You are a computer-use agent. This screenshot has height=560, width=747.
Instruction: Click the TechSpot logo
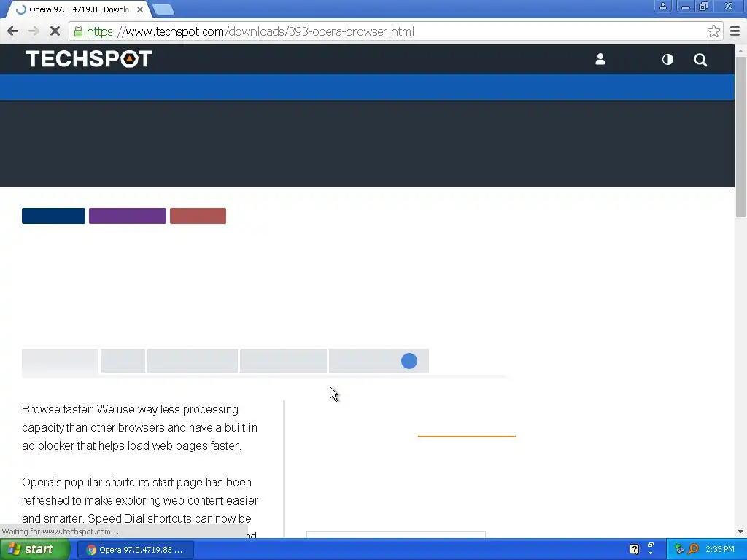point(89,59)
